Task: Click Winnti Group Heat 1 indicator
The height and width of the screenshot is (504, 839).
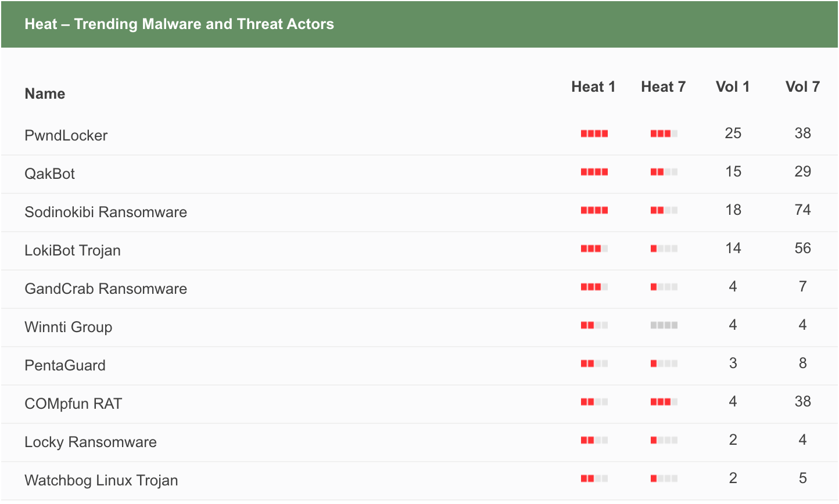Action: pyautogui.click(x=594, y=325)
